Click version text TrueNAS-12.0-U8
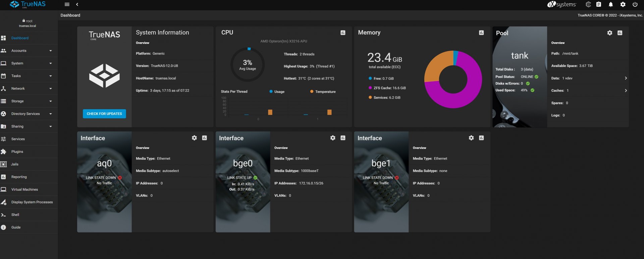The image size is (644, 259). [x=164, y=66]
